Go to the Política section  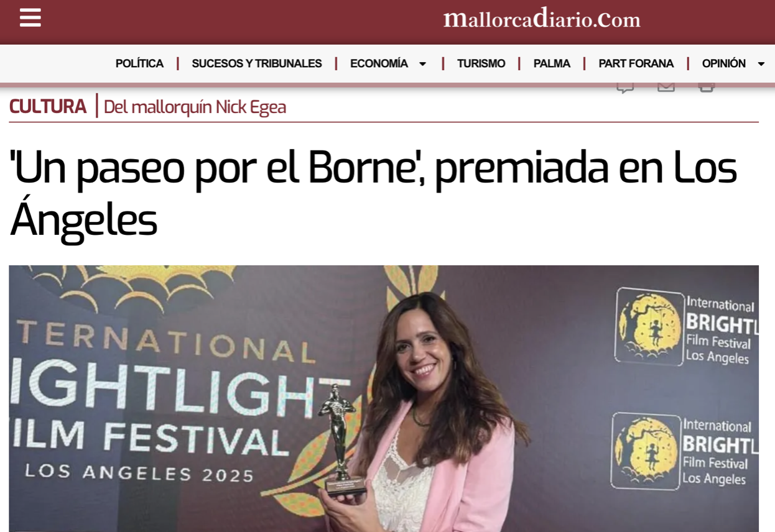pos(139,63)
